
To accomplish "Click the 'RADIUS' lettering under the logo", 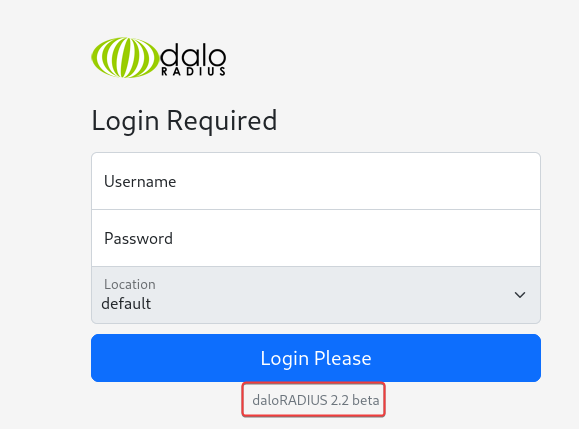I will point(193,72).
